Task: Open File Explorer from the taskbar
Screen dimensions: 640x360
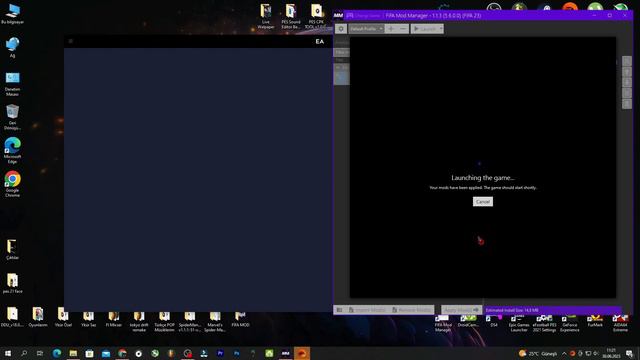Action: 73,353
